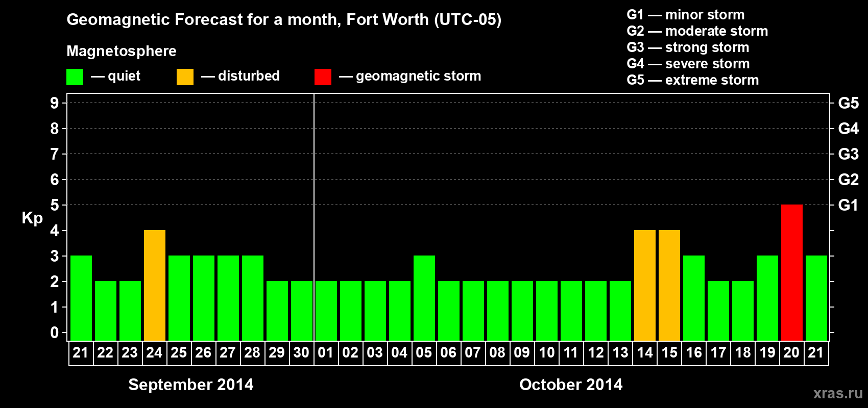The width and height of the screenshot is (868, 408).
Task: Click the 'Magnetosphere' heading
Action: [x=122, y=51]
